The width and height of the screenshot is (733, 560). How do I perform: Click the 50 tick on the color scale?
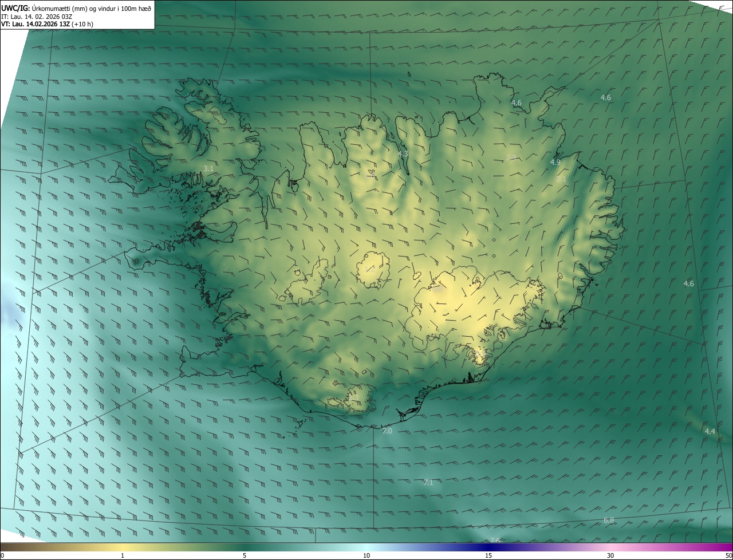click(x=728, y=555)
